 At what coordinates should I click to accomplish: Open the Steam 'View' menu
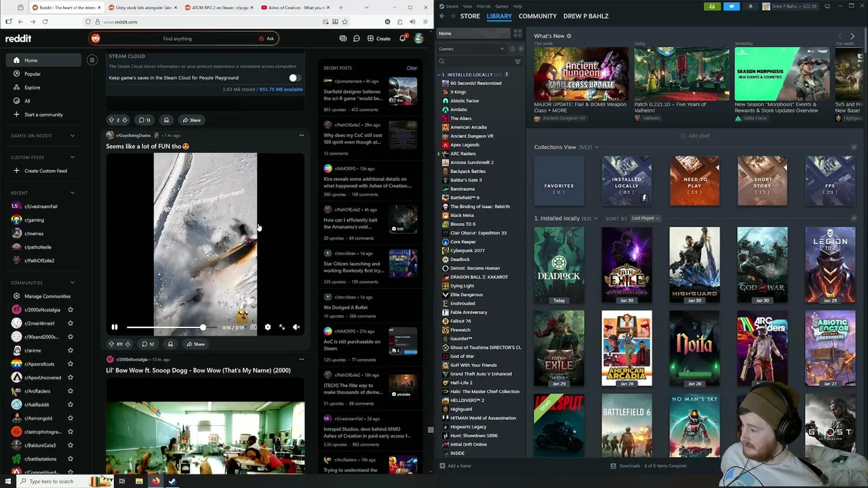tap(467, 6)
